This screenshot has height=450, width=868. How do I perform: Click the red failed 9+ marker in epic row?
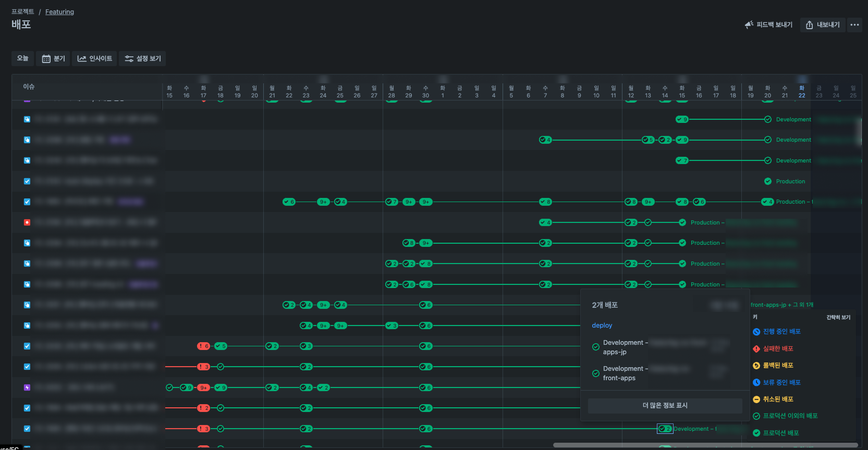click(x=203, y=387)
